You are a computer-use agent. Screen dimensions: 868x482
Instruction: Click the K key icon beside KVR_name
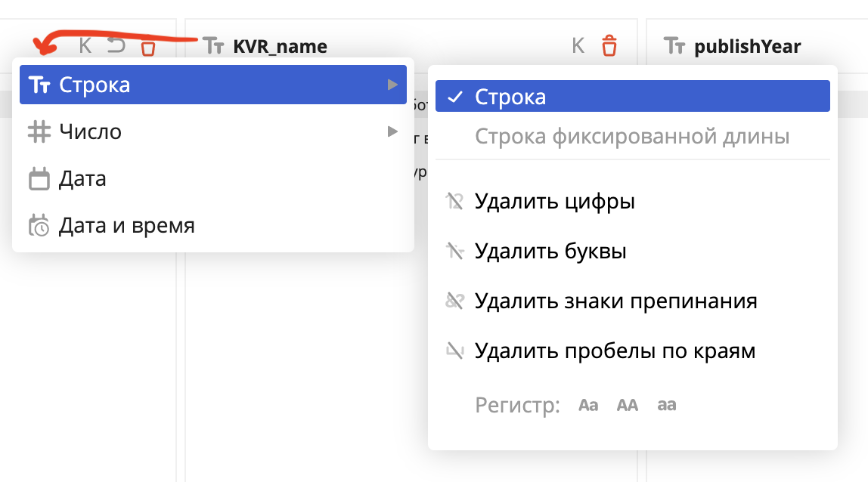[x=578, y=46]
